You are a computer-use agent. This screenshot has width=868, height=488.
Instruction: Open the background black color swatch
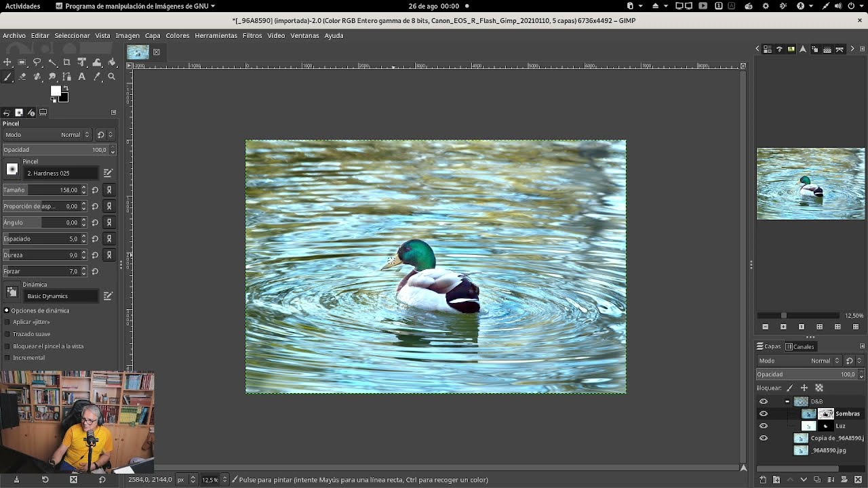pyautogui.click(x=64, y=98)
